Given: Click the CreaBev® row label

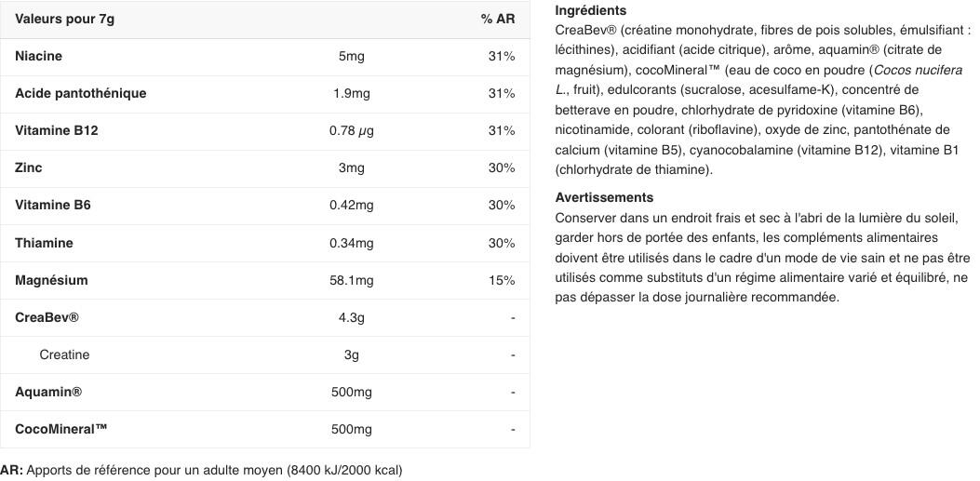Looking at the screenshot, I should pos(47,317).
